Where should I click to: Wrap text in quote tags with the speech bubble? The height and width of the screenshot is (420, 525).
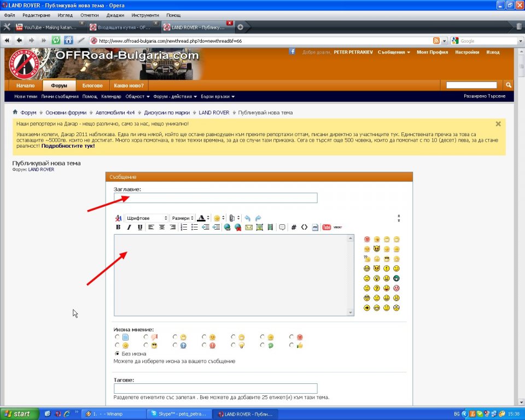pyautogui.click(x=282, y=227)
